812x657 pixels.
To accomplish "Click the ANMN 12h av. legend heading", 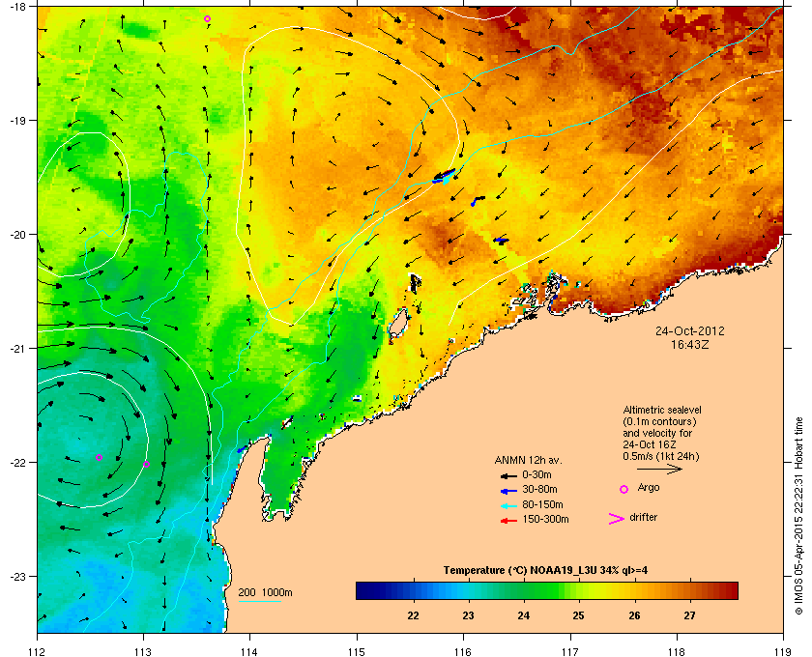I will click(528, 460).
